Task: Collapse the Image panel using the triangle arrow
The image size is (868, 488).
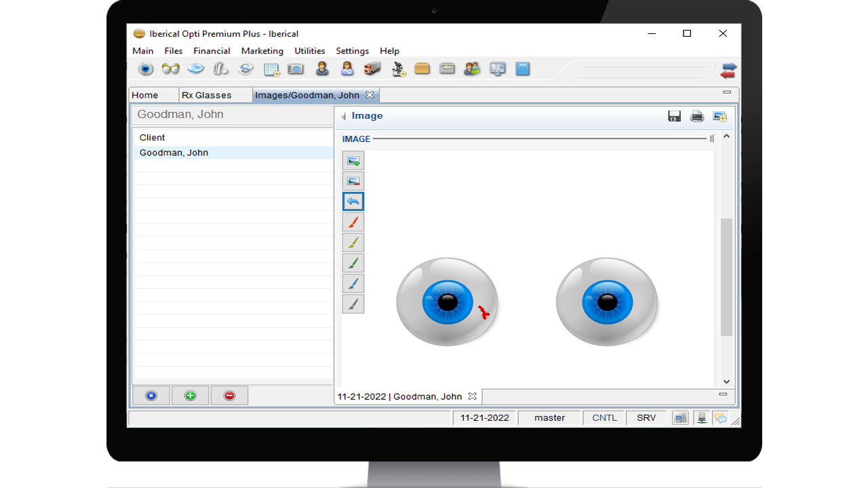Action: (343, 116)
